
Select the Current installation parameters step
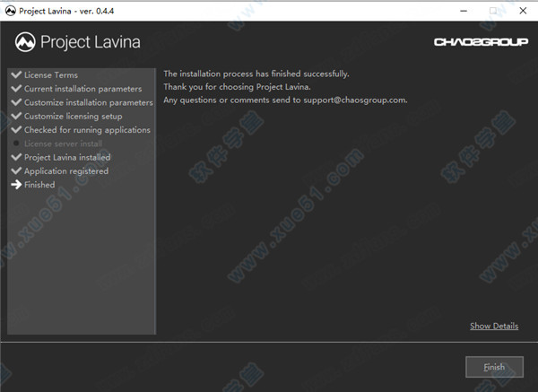click(82, 89)
